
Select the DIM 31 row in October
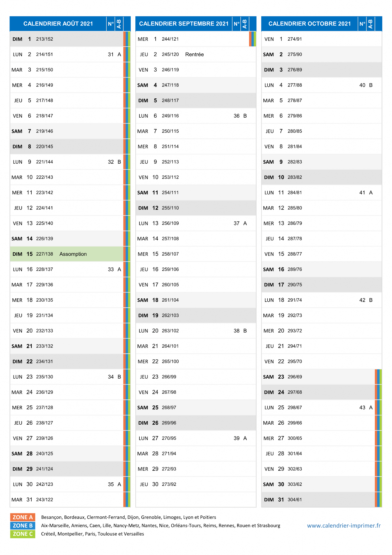tap(318, 499)
